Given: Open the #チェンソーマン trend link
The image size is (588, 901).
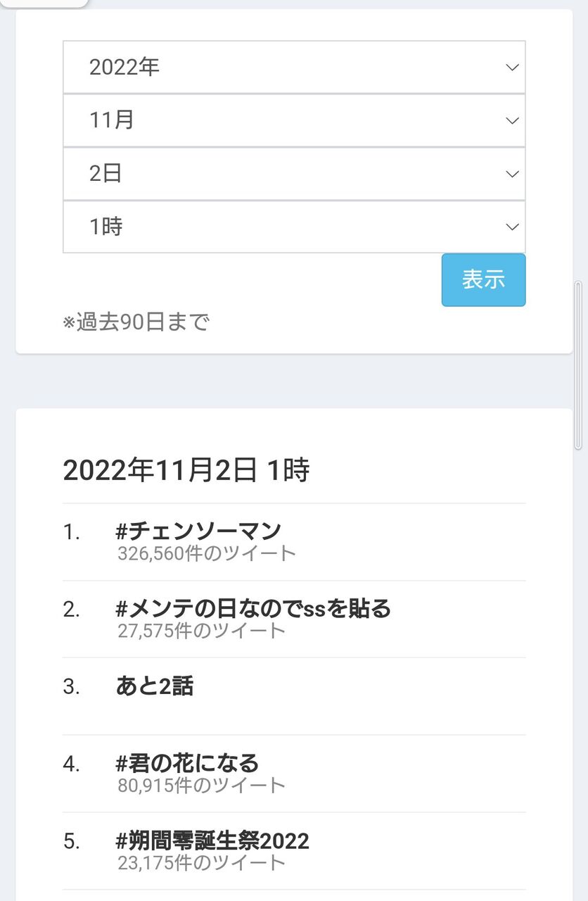Looking at the screenshot, I should point(198,531).
